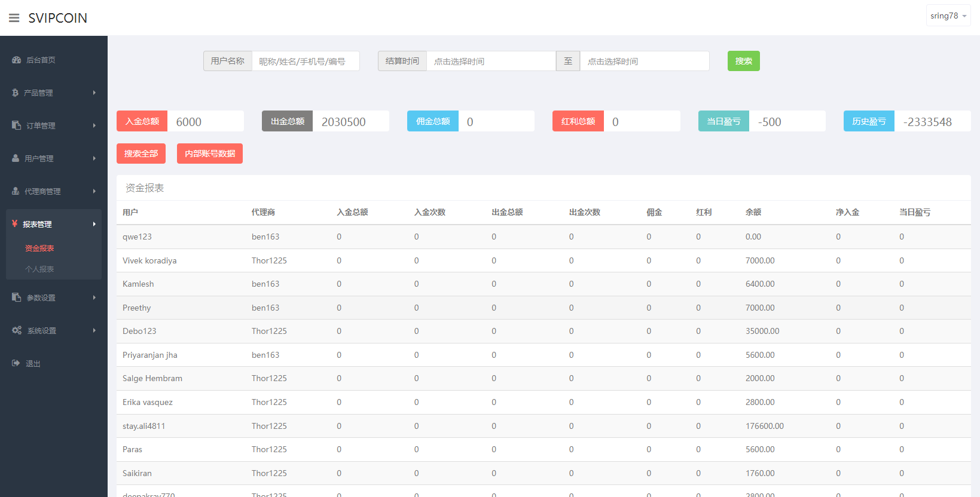The height and width of the screenshot is (497, 980).
Task: Click the agent icon for 代理商管理
Action: (x=16, y=191)
